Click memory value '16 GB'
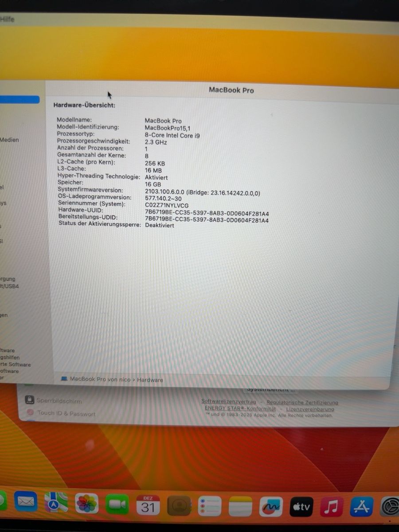Image resolution: width=399 pixels, height=532 pixels. tap(153, 184)
